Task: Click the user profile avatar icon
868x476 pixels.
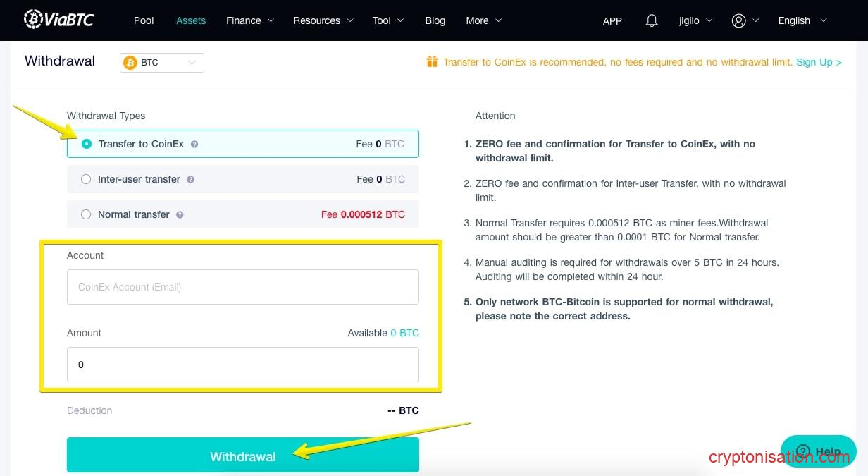Action: coord(738,20)
